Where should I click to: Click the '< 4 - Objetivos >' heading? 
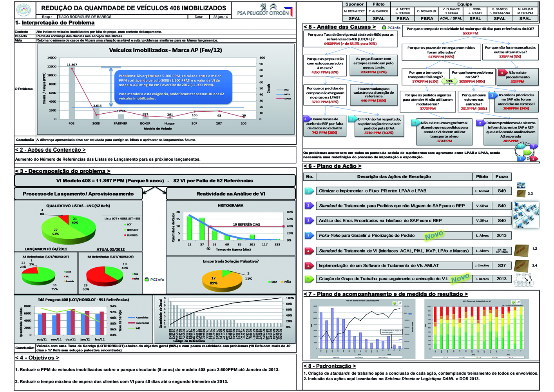(x=37, y=358)
